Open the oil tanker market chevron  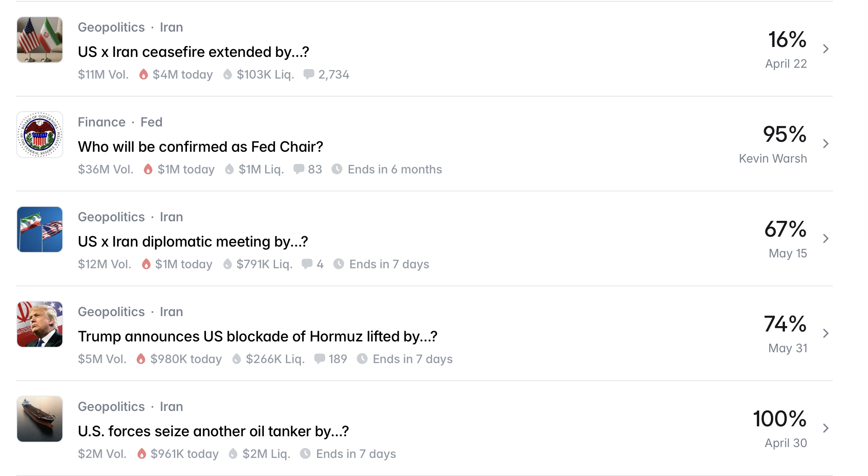[826, 428]
